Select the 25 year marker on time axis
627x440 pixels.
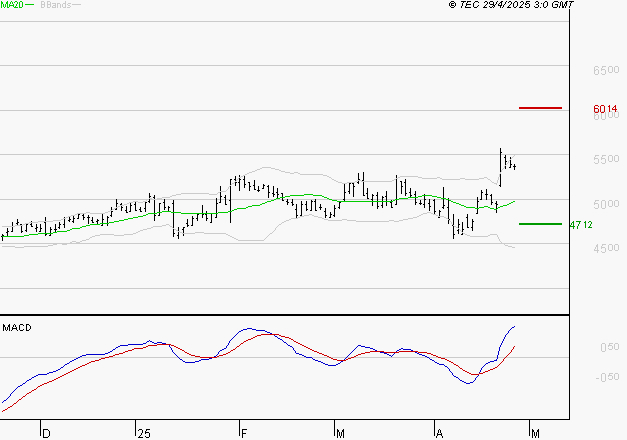[144, 433]
